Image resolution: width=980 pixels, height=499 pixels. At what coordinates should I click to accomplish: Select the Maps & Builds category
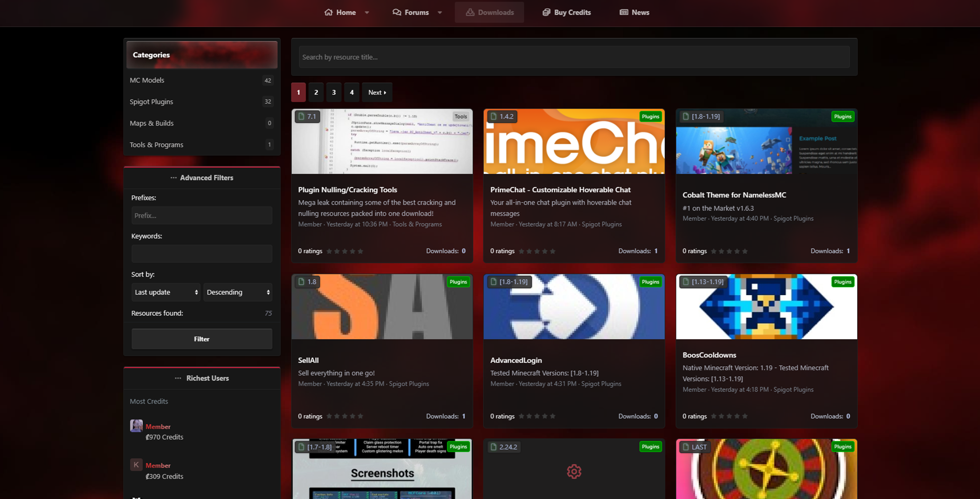(202, 123)
